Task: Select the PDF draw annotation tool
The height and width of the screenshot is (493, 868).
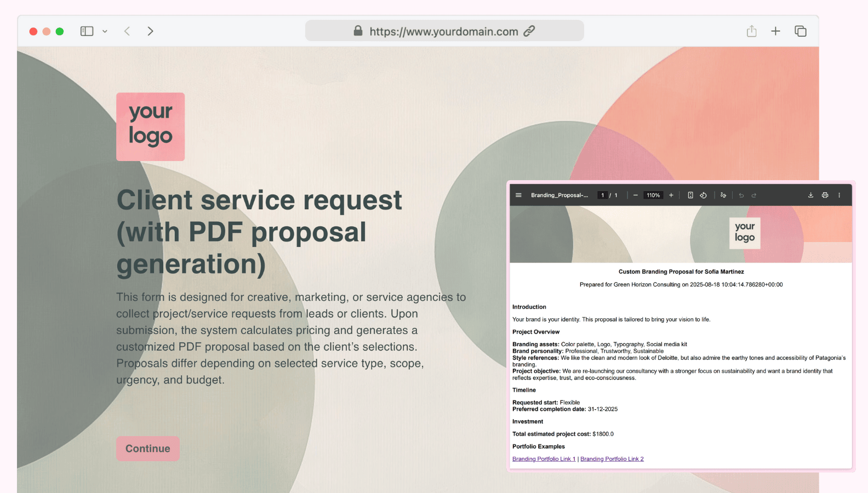Action: [x=723, y=195]
